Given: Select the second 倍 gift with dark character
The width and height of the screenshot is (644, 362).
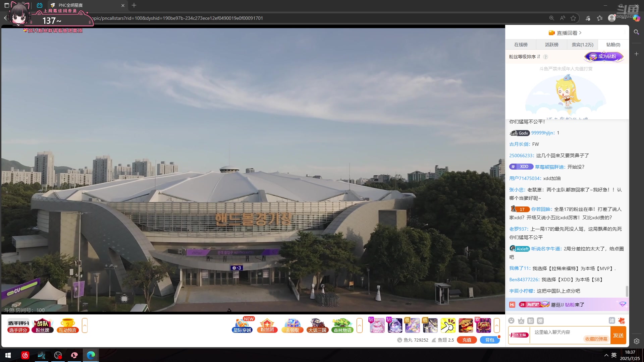Looking at the screenshot, I should point(430,325).
